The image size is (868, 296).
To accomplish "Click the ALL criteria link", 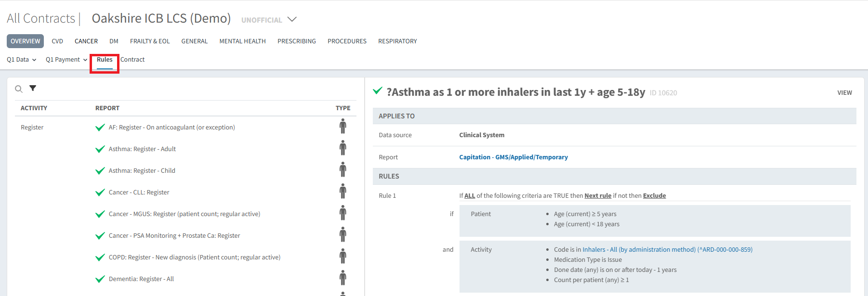I will (470, 195).
